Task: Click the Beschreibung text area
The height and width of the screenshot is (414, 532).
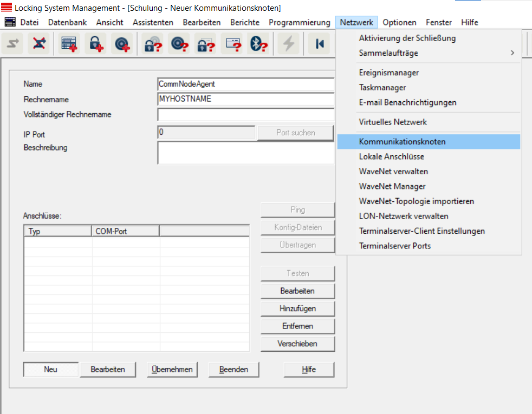Action: pyautogui.click(x=245, y=153)
